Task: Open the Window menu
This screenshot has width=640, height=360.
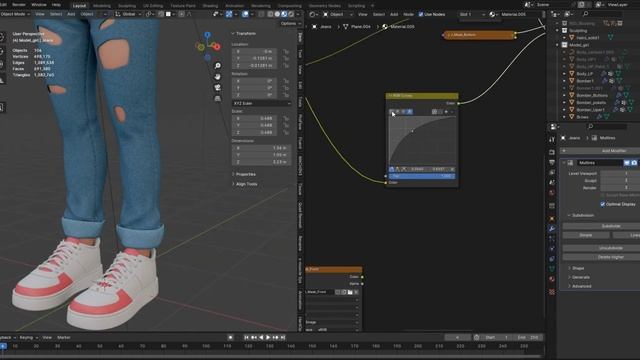Action: [x=39, y=5]
